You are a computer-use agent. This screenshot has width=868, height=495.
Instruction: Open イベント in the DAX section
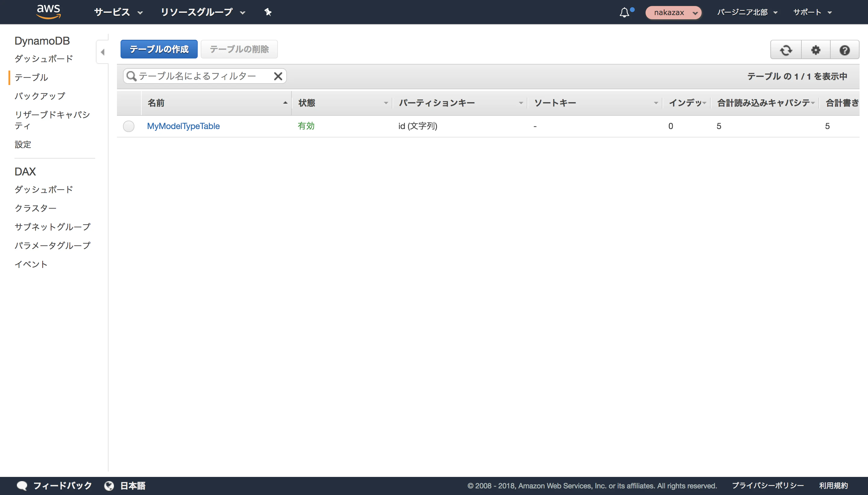pyautogui.click(x=31, y=264)
